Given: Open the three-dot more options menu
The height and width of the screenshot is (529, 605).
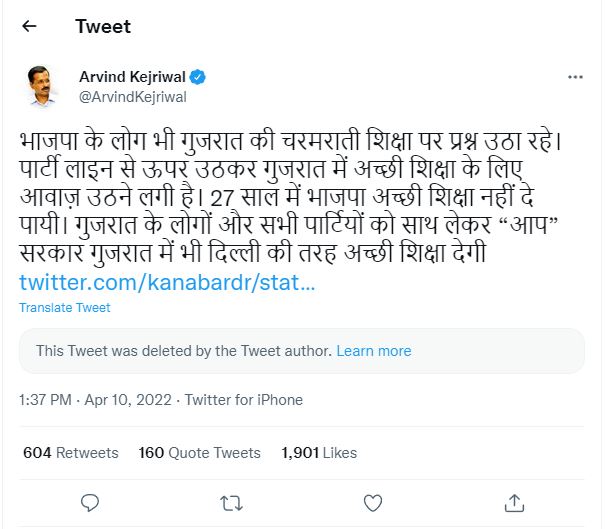Looking at the screenshot, I should pos(575,77).
